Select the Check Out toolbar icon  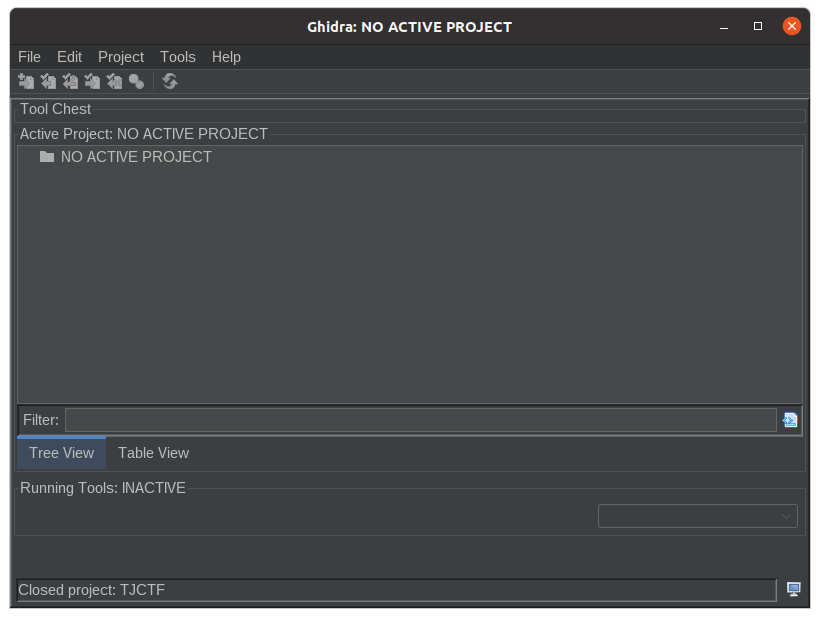pos(48,81)
